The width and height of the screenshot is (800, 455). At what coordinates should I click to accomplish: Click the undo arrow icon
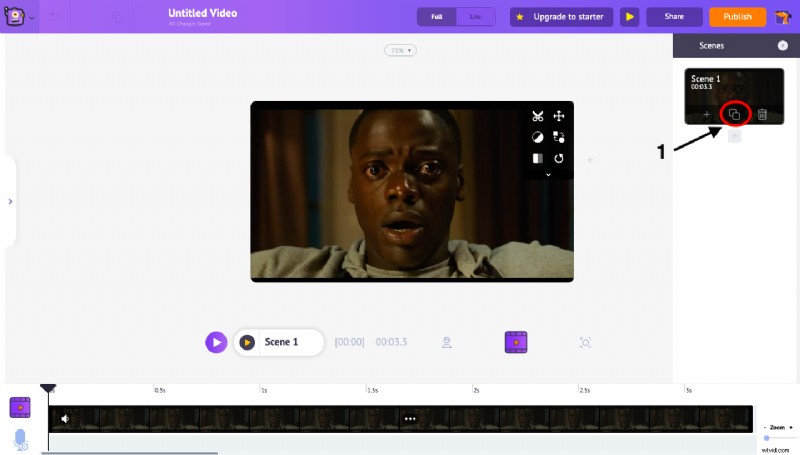coord(55,17)
